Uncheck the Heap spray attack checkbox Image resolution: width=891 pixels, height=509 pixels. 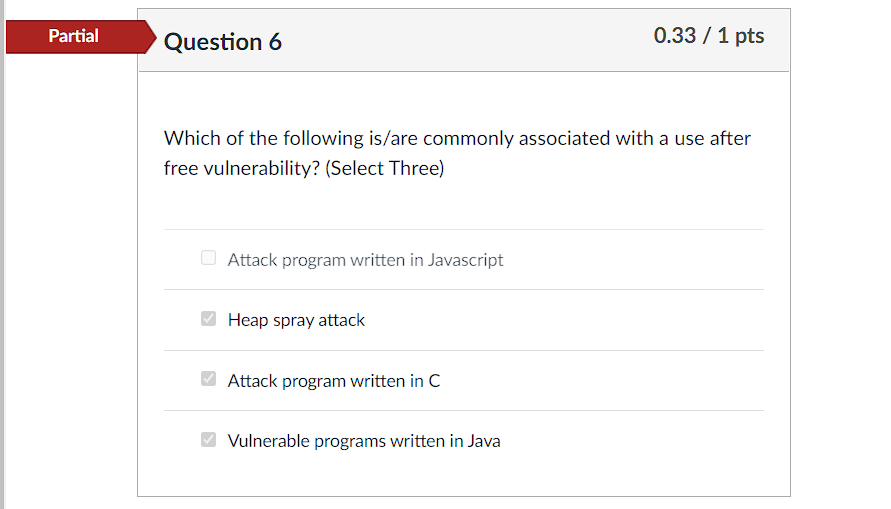click(x=208, y=319)
